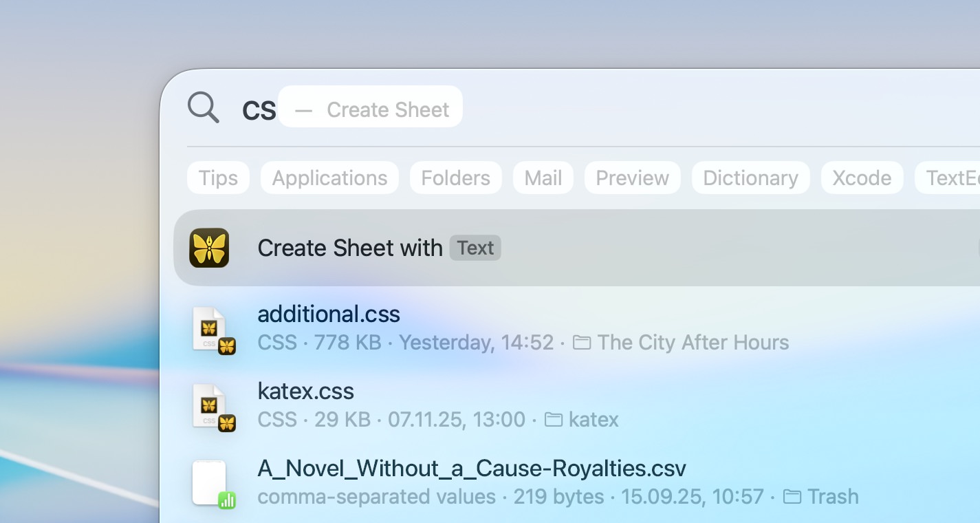Select the Applications filter
This screenshot has width=980, height=523.
pyautogui.click(x=329, y=178)
